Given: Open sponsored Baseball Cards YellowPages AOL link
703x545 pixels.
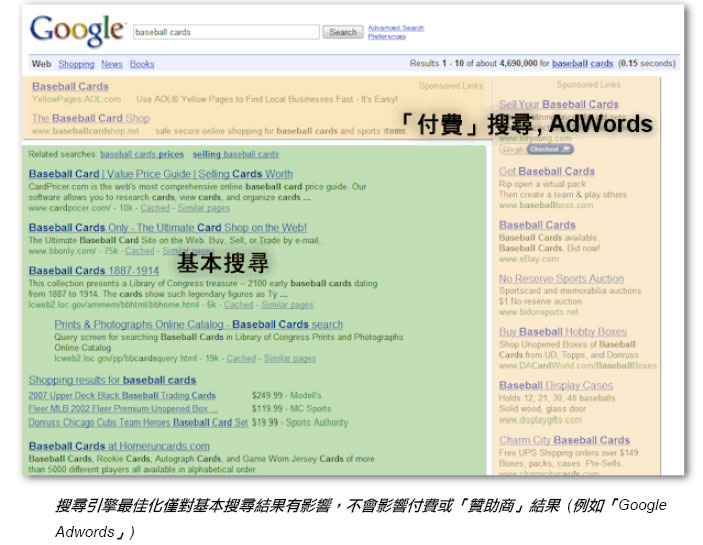Looking at the screenshot, I should pyautogui.click(x=70, y=87).
